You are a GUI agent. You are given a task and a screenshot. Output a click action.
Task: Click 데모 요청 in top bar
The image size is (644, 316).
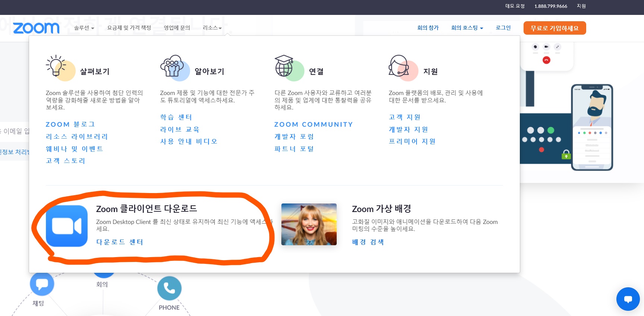[x=515, y=6]
